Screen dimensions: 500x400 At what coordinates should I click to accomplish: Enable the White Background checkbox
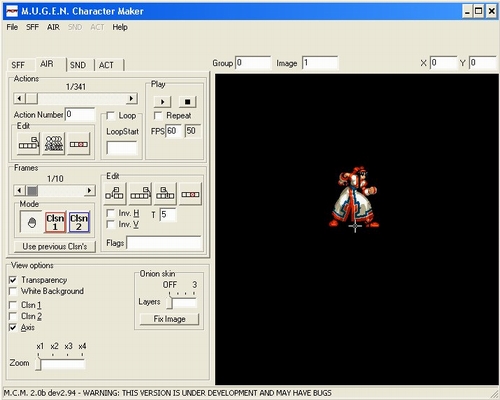click(13, 291)
